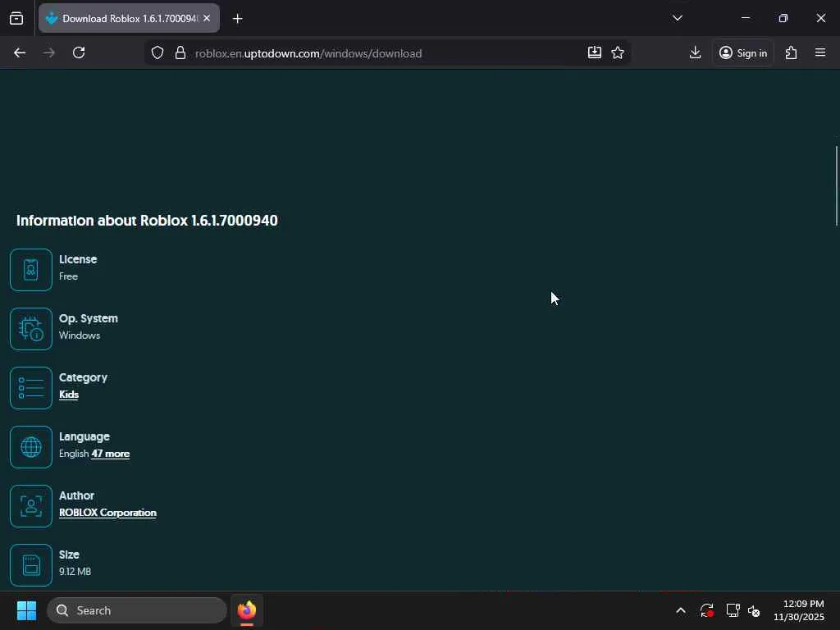Go back to the previous page

[20, 53]
